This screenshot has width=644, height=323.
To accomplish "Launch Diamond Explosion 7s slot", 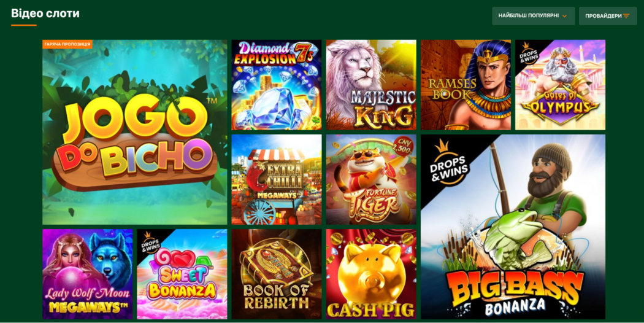I will click(x=277, y=85).
